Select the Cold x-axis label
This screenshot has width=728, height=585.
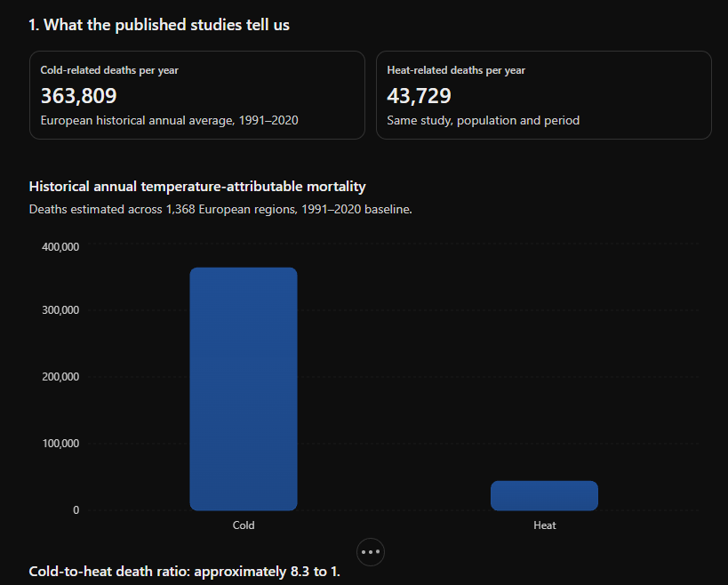(244, 525)
